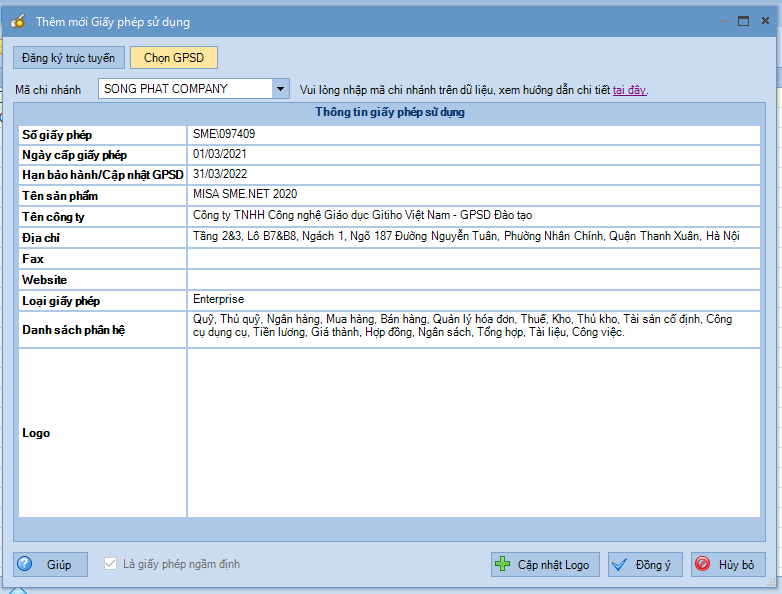Click the blue checkmark icon for Đồng ý
This screenshot has height=594, width=782.
coord(619,565)
